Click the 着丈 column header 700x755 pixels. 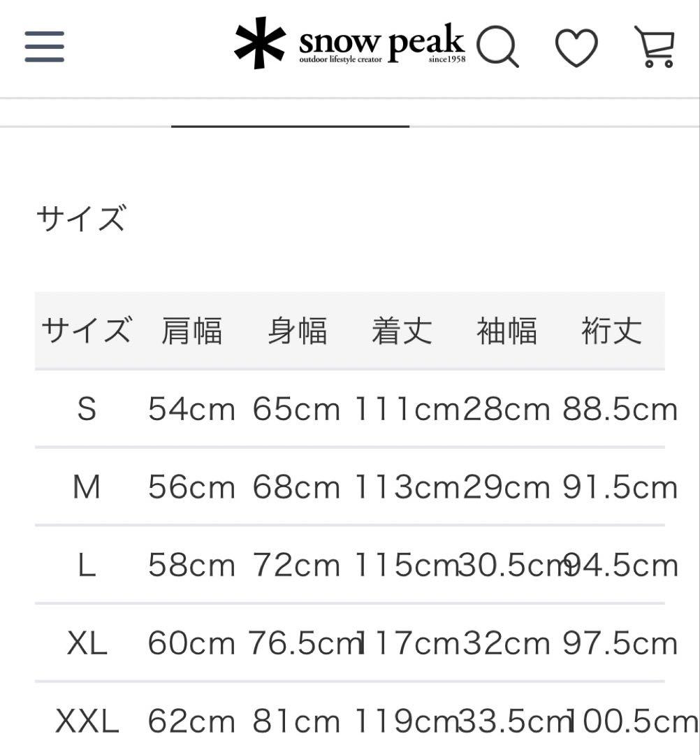pos(402,331)
